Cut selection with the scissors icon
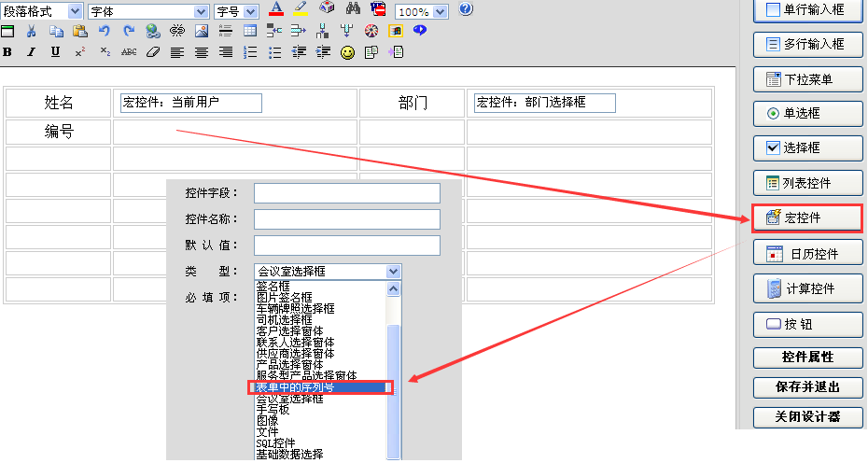This screenshot has height=463, width=868. (32, 31)
